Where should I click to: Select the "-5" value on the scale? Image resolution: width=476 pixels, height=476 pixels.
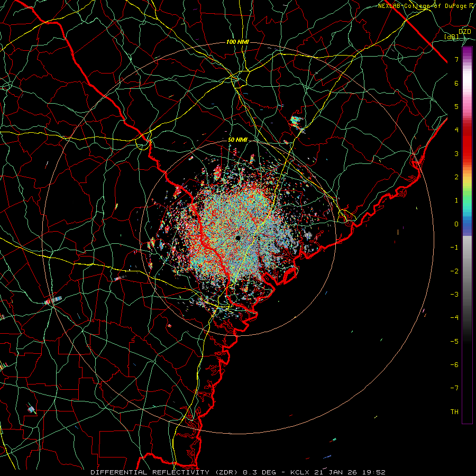pyautogui.click(x=454, y=342)
